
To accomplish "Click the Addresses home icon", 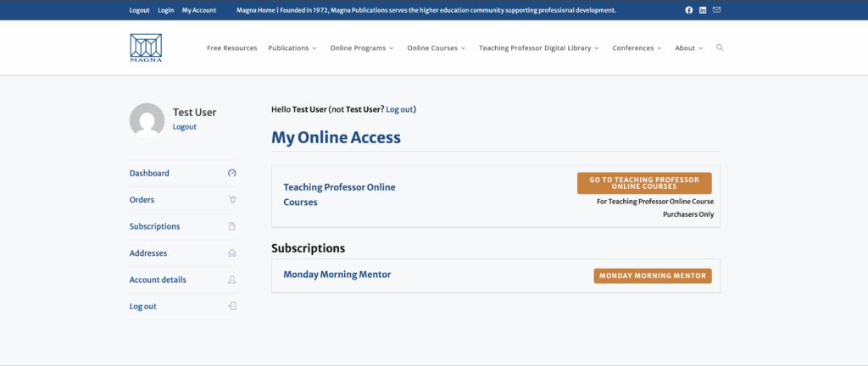I will 232,252.
